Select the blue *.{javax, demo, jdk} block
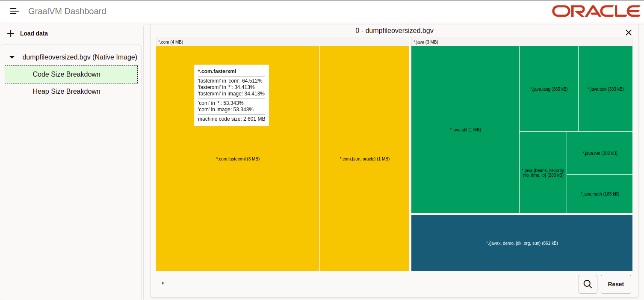Screen dimensions: 644x300 [x=522, y=243]
